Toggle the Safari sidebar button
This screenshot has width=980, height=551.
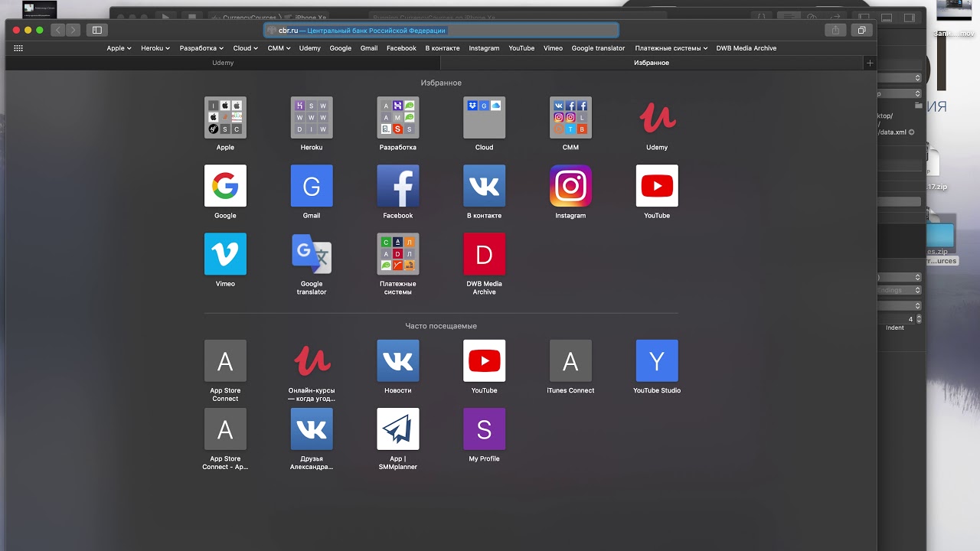pyautogui.click(x=96, y=30)
